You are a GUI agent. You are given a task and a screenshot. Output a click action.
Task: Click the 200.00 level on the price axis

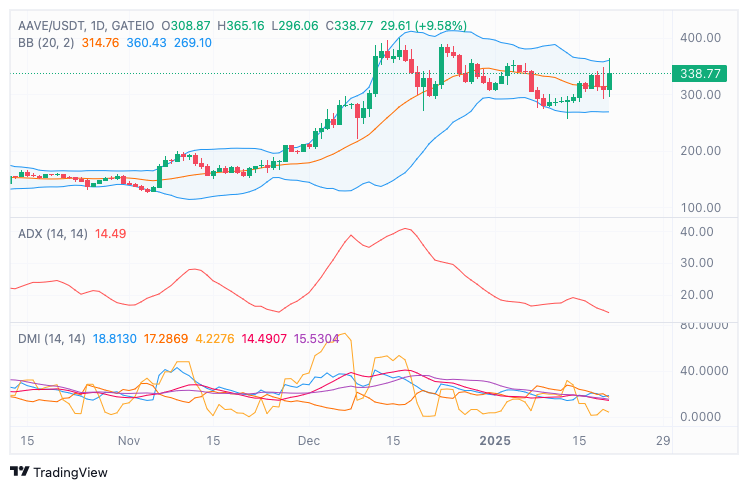(x=700, y=151)
